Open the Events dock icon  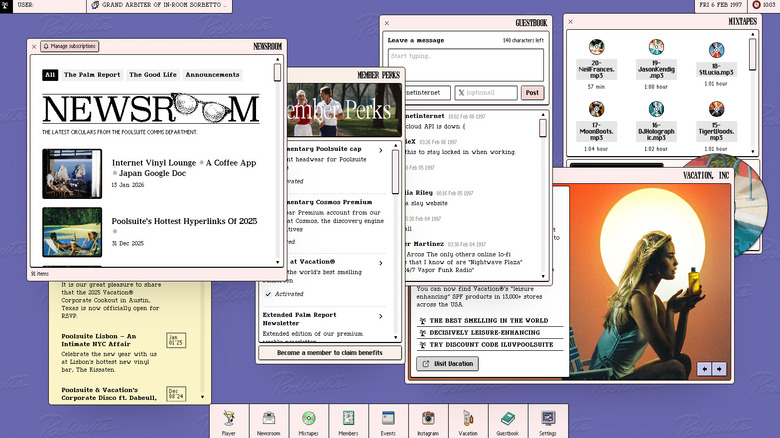(x=388, y=422)
